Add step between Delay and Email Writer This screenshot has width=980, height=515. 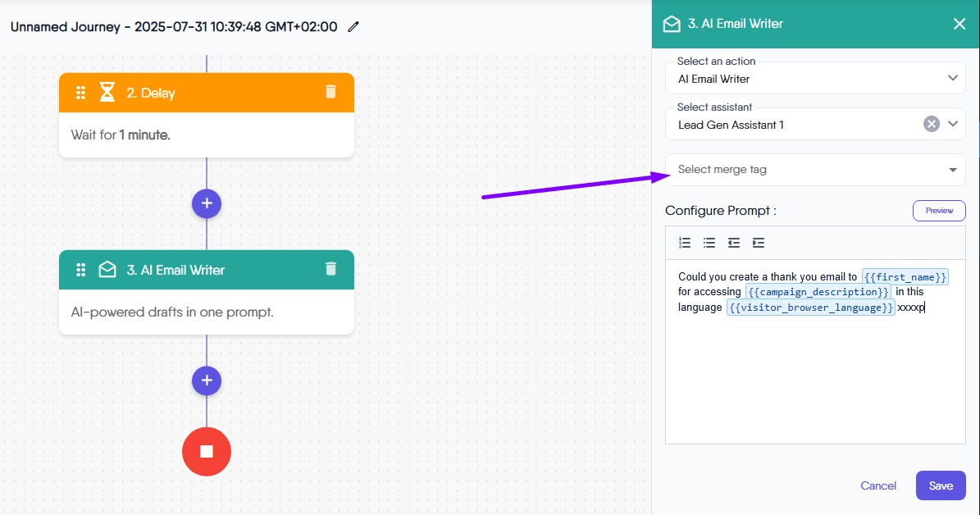coord(207,203)
